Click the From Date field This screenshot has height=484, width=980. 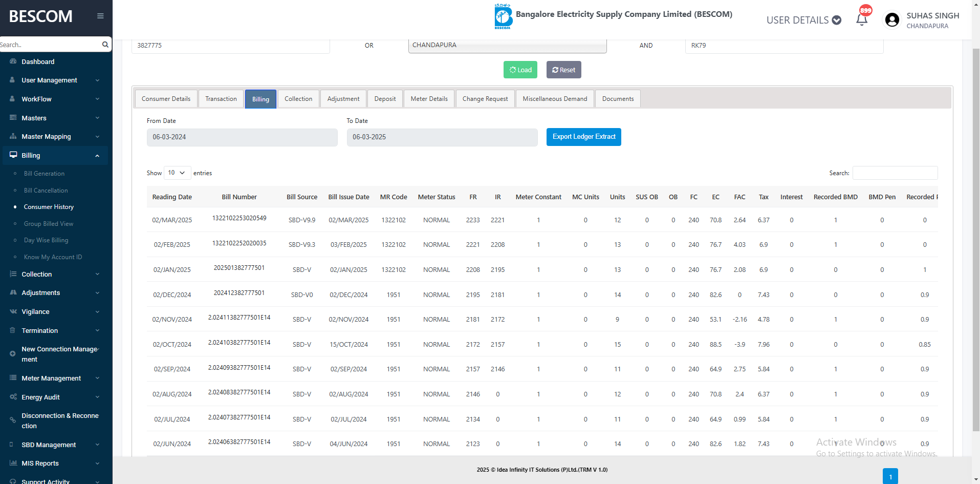tap(242, 137)
